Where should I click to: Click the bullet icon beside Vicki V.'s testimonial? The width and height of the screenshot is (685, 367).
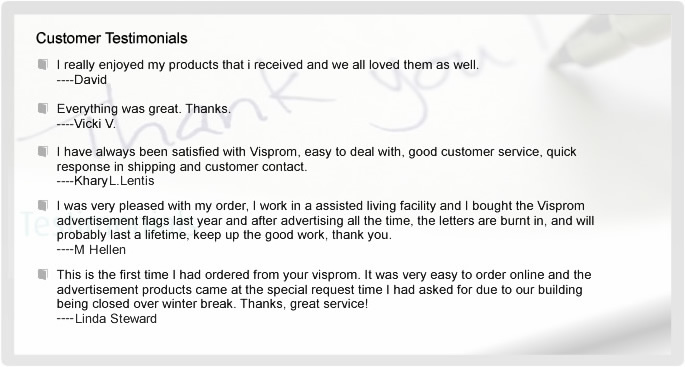click(x=42, y=108)
